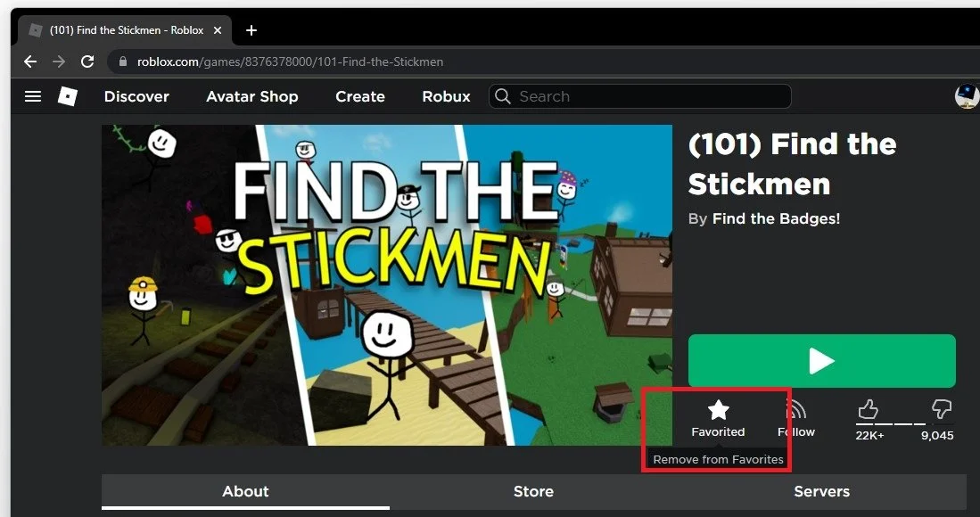Reload the current page
980x517 pixels.
[x=87, y=62]
